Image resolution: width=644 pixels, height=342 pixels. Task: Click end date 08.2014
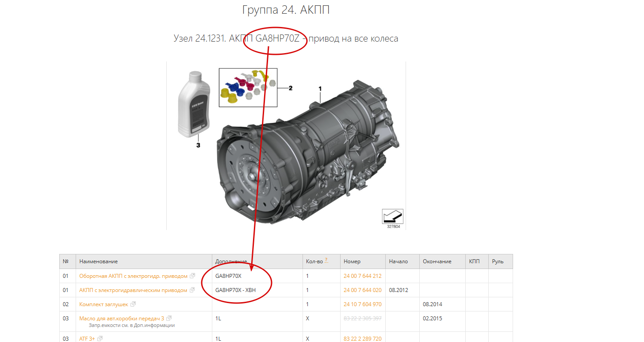pos(433,304)
